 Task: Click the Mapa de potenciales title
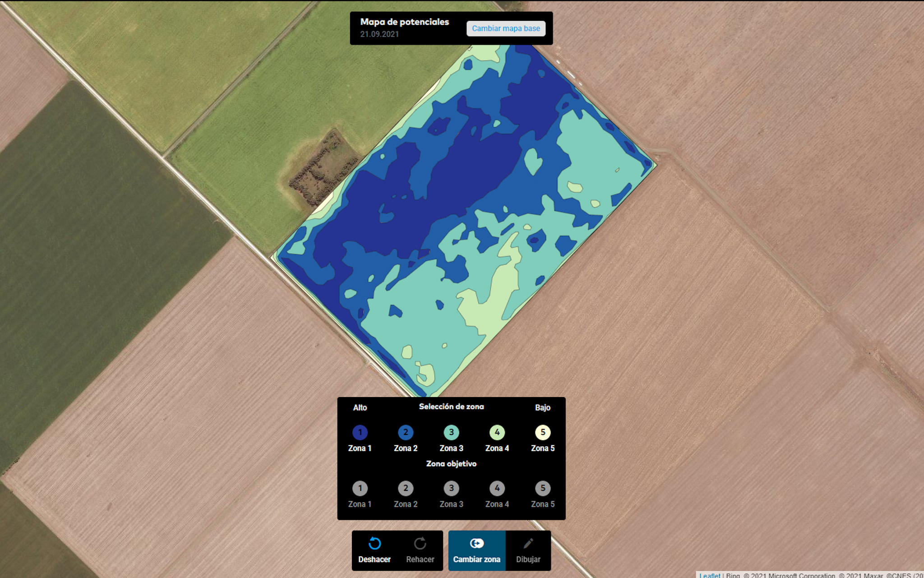point(404,22)
